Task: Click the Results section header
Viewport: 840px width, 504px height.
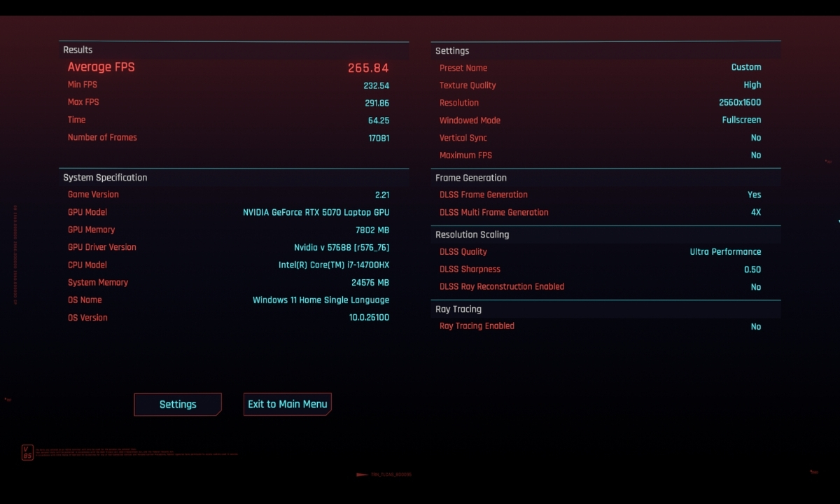Action: pos(78,50)
